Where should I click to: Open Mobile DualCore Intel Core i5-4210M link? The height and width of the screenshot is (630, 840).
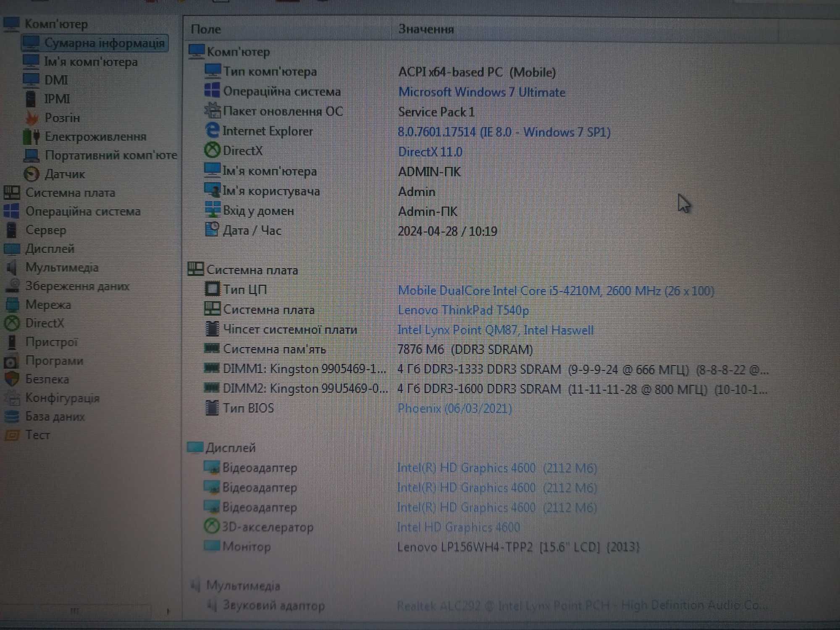pyautogui.click(x=555, y=290)
